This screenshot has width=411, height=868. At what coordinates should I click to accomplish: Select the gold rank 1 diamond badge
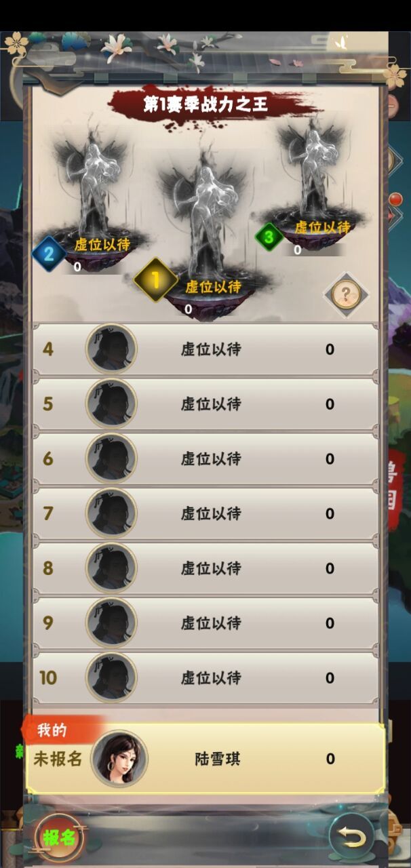[x=155, y=279]
